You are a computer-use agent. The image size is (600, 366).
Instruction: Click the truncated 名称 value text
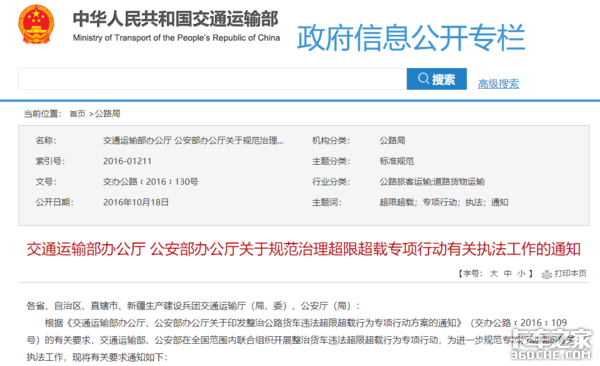click(x=193, y=141)
